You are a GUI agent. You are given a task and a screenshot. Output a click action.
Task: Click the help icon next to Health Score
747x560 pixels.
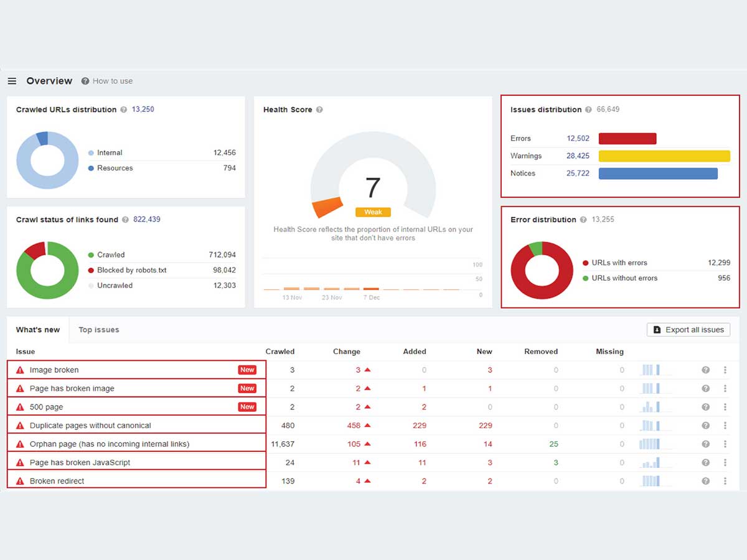click(319, 110)
